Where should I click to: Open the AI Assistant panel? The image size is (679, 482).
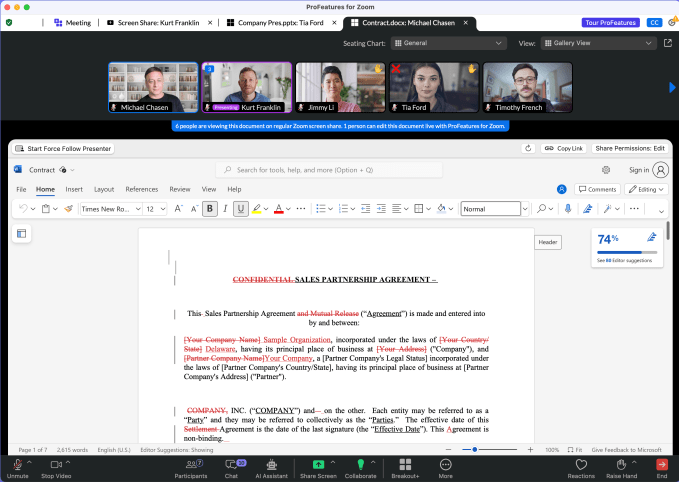point(272,464)
